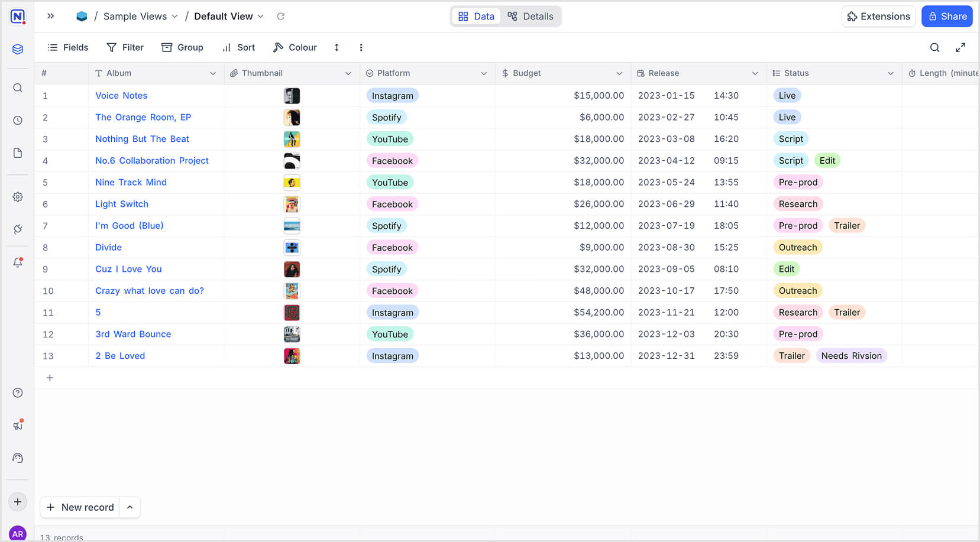Select the Data tab
Viewport: 980px width, 542px height.
(x=476, y=17)
